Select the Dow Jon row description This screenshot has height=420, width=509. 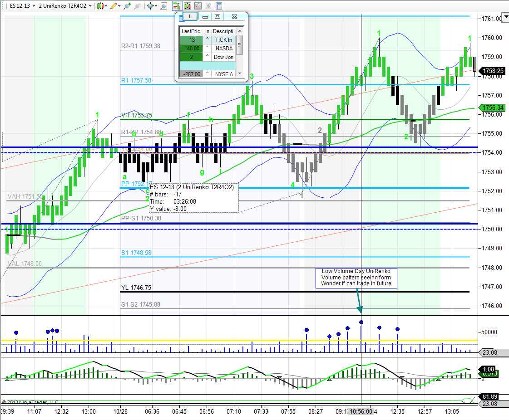224,57
